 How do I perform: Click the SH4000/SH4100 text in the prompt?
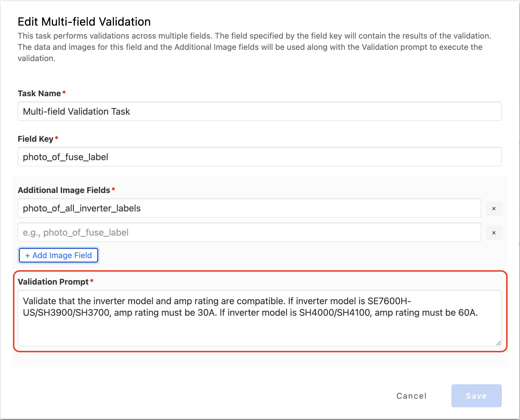(334, 313)
